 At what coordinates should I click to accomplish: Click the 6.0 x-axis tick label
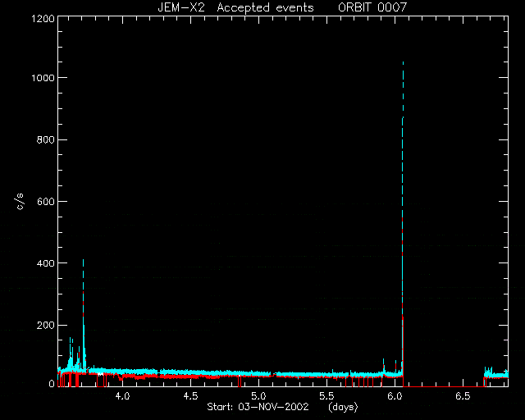pyautogui.click(x=395, y=396)
